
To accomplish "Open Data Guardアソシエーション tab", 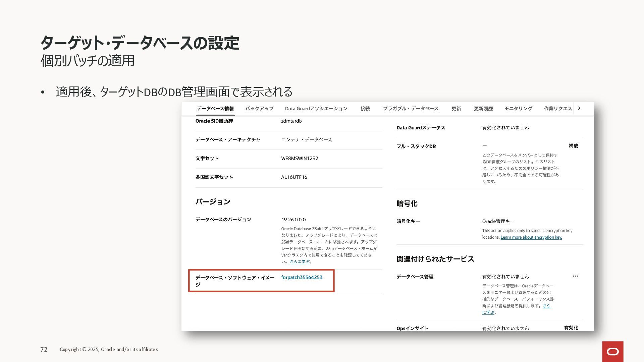I will pyautogui.click(x=316, y=109).
